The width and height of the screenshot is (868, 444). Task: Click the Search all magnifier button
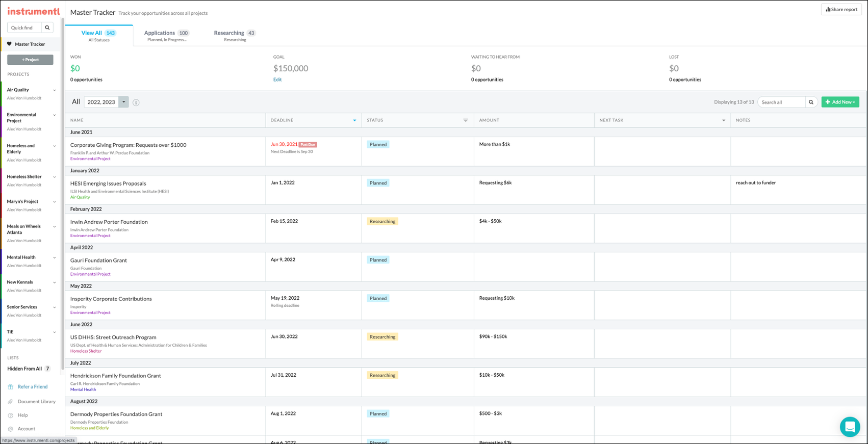point(811,102)
